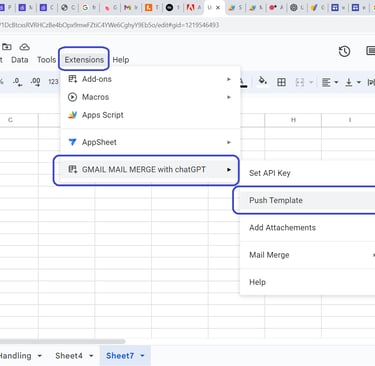The width and height of the screenshot is (375, 366).
Task: Open the Add-ons submenu
Action: tap(150, 79)
